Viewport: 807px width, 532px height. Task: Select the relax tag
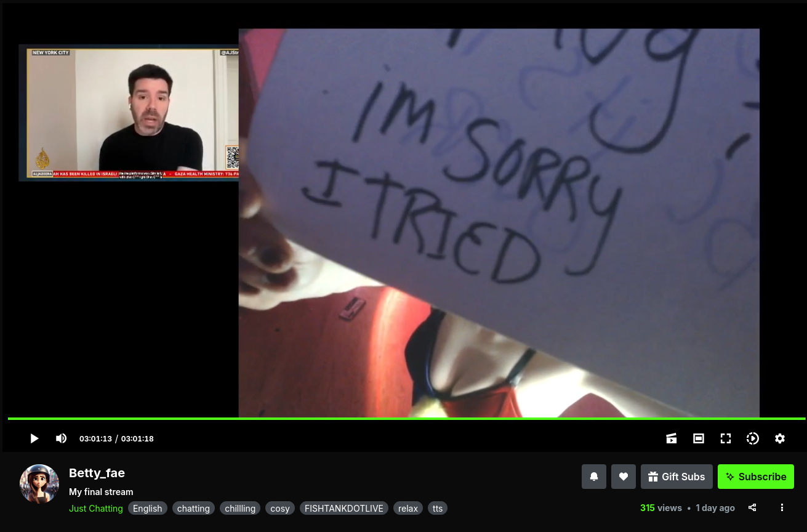click(408, 509)
